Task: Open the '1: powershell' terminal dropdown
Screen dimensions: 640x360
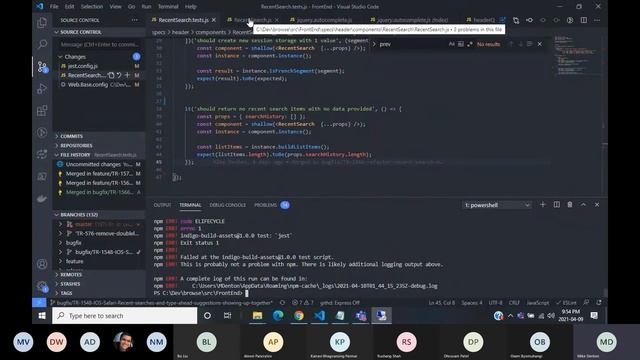Action: (497, 205)
